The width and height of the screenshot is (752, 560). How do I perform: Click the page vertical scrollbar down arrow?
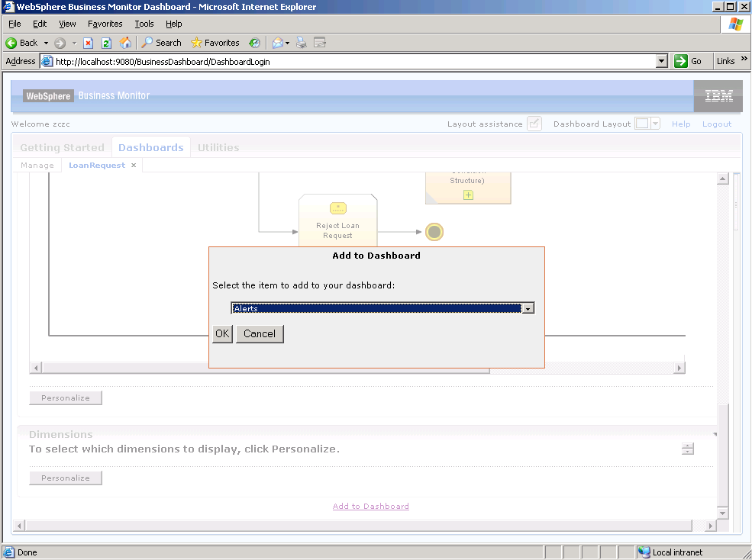tap(723, 513)
